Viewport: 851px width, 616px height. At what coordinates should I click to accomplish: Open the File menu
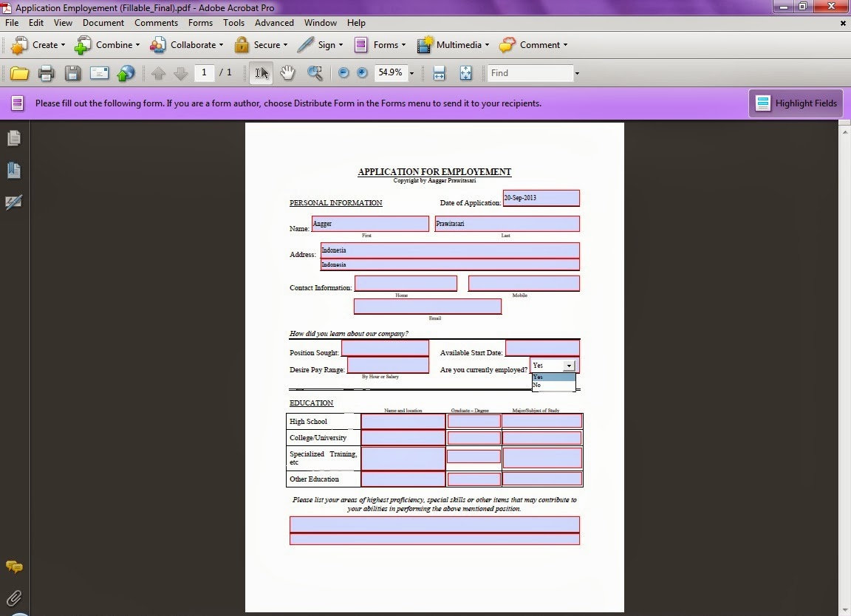tap(12, 23)
